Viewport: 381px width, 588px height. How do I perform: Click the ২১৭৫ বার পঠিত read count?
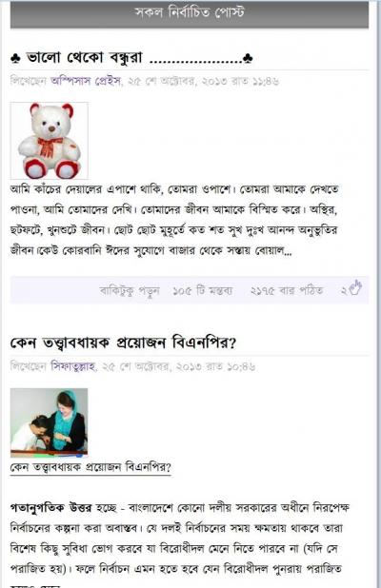[287, 290]
